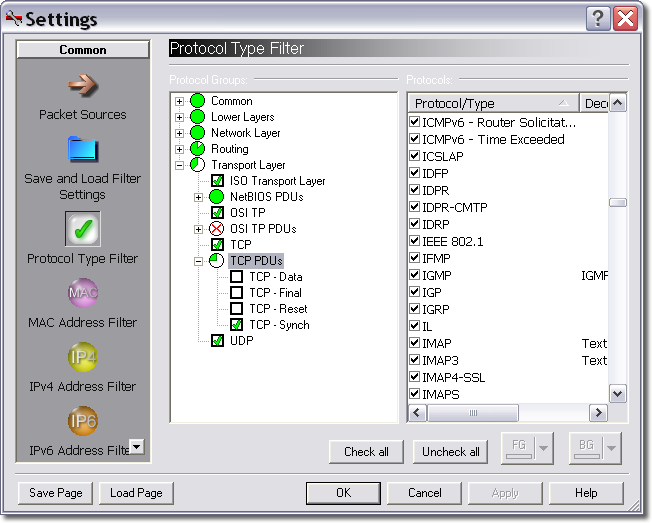Click quarter-filled pie icon beside TCP PDUs

[216, 261]
